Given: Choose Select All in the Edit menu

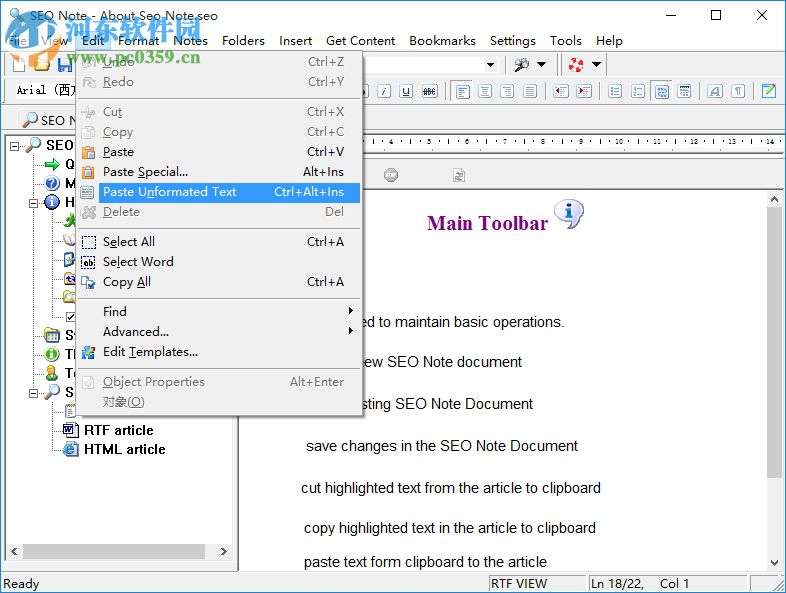Looking at the screenshot, I should (x=220, y=242).
